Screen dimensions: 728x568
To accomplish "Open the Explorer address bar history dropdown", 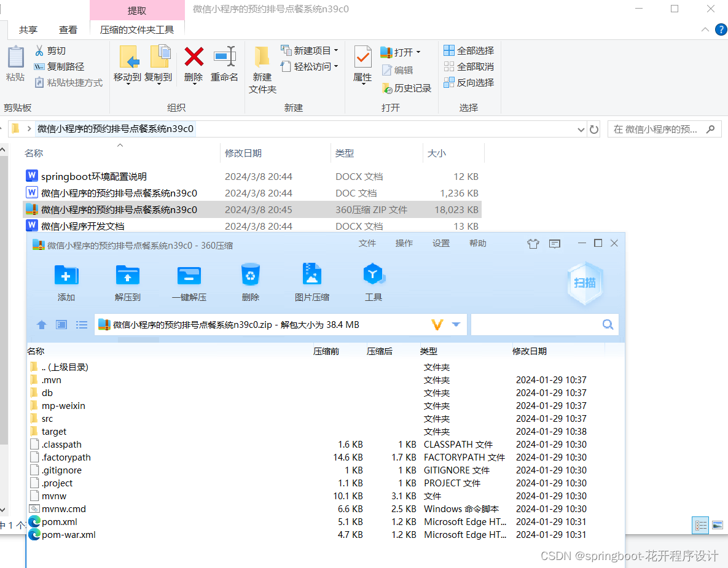I will 581,130.
